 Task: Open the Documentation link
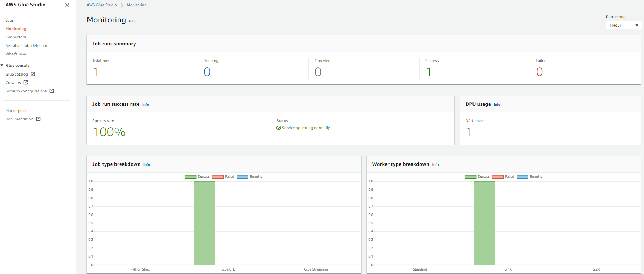[x=19, y=119]
